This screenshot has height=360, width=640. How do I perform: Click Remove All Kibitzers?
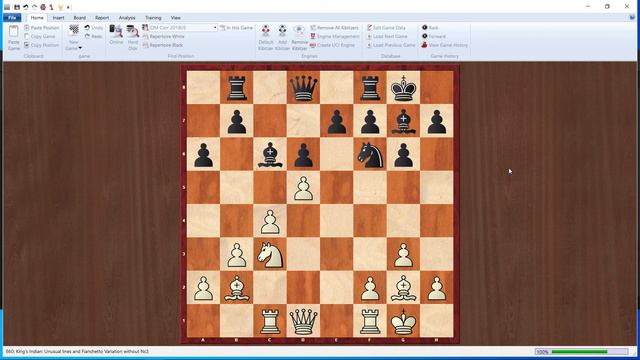tap(335, 28)
